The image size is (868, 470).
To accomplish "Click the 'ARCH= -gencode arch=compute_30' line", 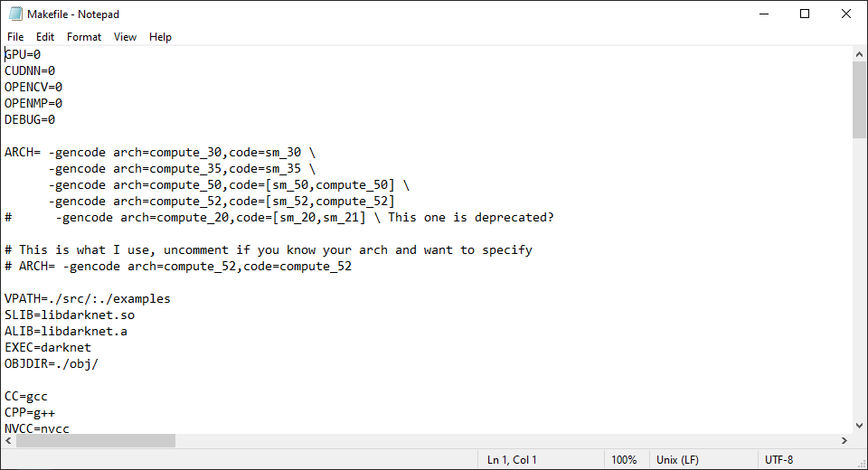I will point(160,152).
